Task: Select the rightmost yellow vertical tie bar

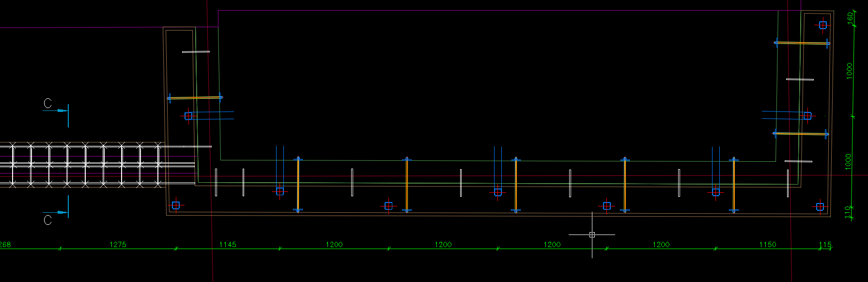Action: point(734,184)
